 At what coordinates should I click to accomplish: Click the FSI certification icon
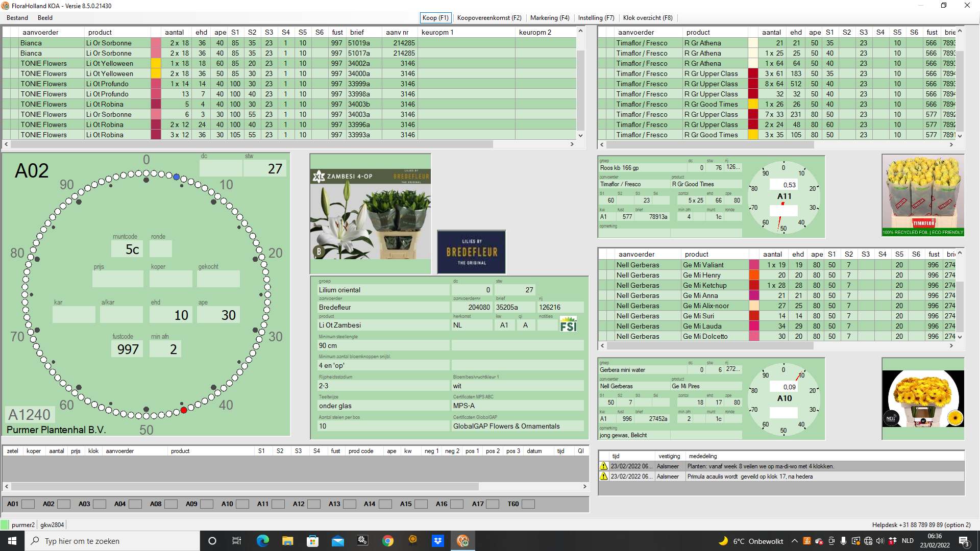(568, 324)
